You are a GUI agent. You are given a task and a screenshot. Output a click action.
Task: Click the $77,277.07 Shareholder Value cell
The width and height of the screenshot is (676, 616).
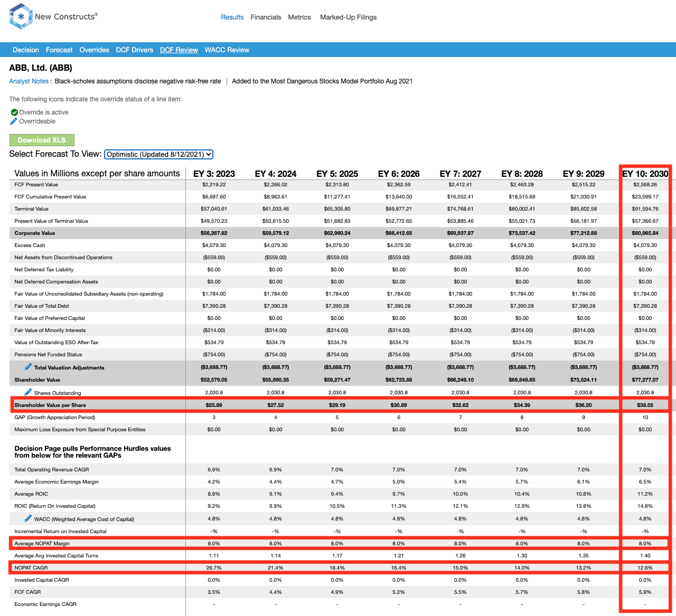pyautogui.click(x=645, y=380)
